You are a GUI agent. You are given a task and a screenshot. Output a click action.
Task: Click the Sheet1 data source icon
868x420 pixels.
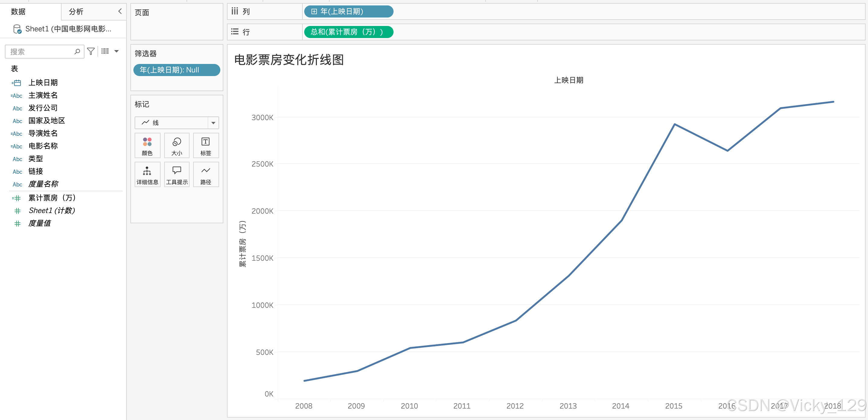(x=17, y=29)
